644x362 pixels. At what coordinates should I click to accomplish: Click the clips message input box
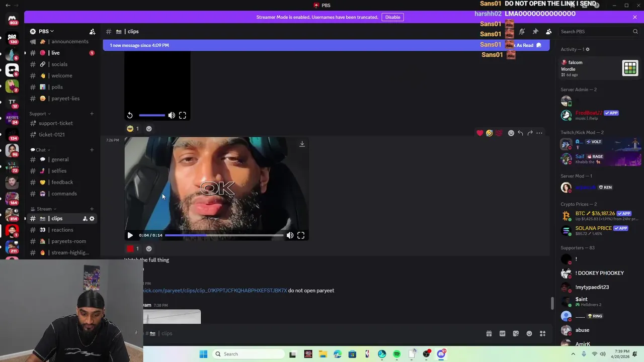pyautogui.click(x=312, y=333)
